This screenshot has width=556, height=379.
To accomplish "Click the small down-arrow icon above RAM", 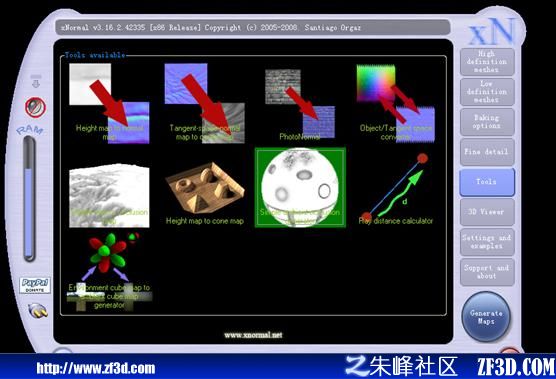I will coord(36,82).
